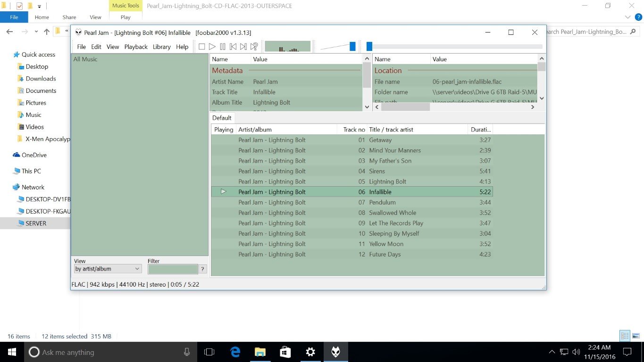Click the Metadata section header
This screenshot has width=644, height=362.
pos(227,71)
